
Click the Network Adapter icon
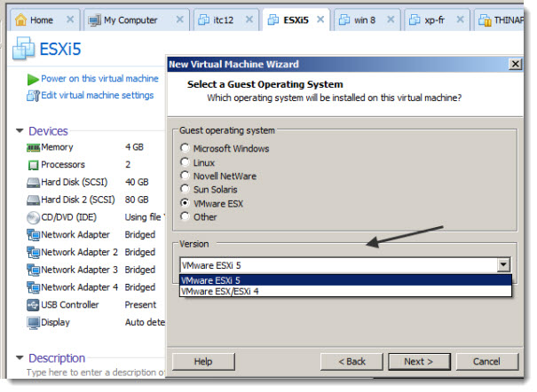point(33,235)
